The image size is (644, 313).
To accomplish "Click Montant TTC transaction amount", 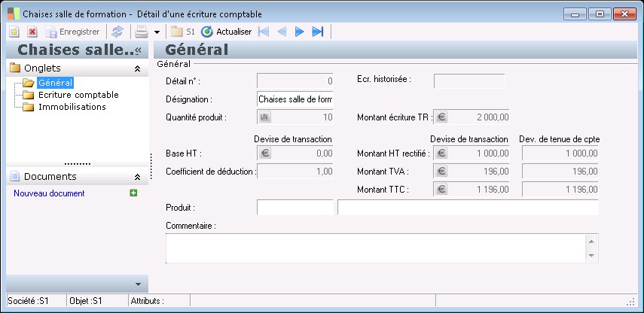I will [479, 190].
